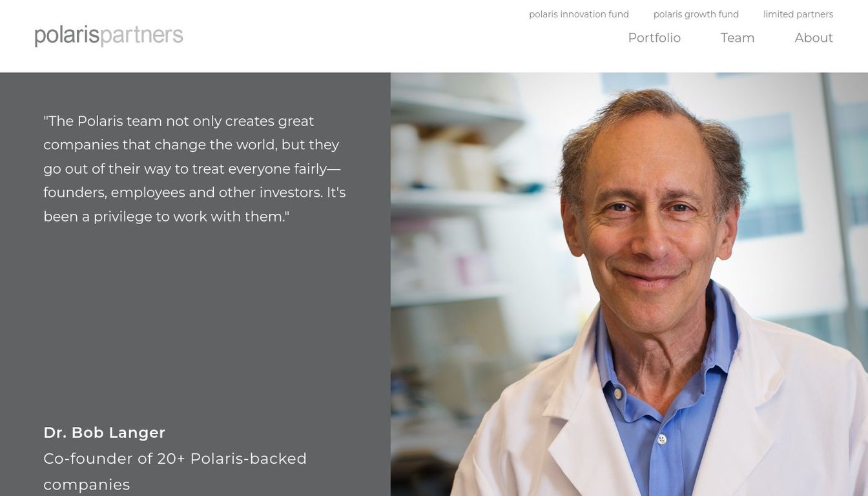Click the testimonial quote's opening line
The width and height of the screenshot is (868, 496).
[178, 121]
